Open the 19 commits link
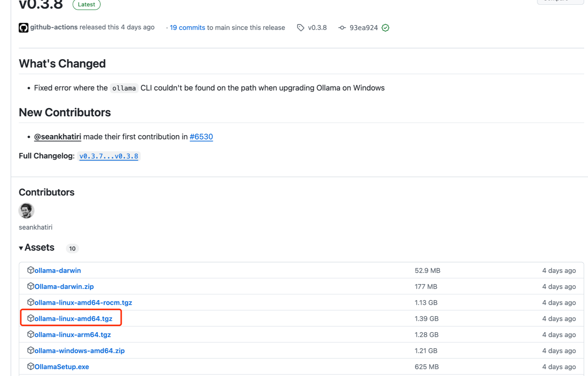This screenshot has width=588, height=376. 187,28
